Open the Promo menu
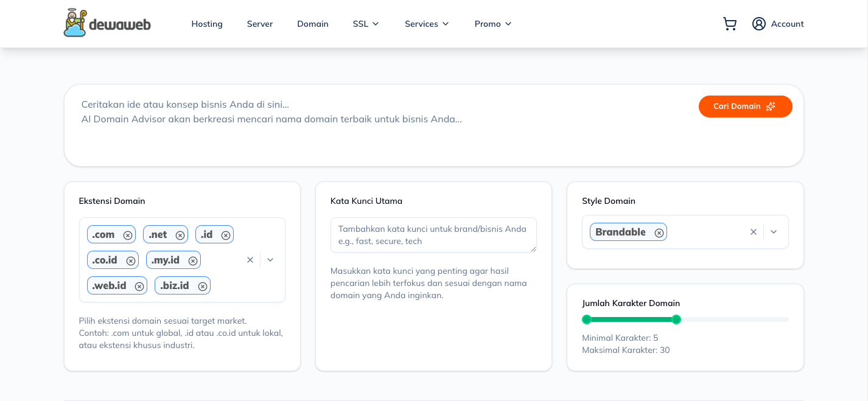 [493, 24]
